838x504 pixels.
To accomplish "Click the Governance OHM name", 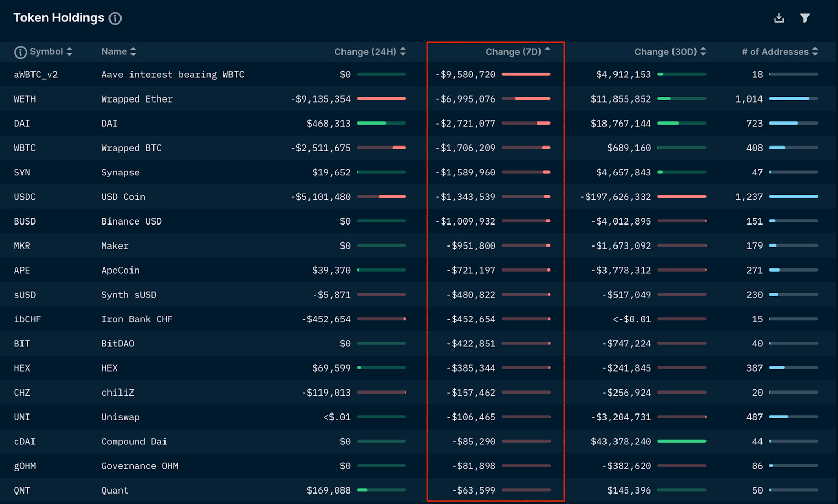I will (x=140, y=466).
